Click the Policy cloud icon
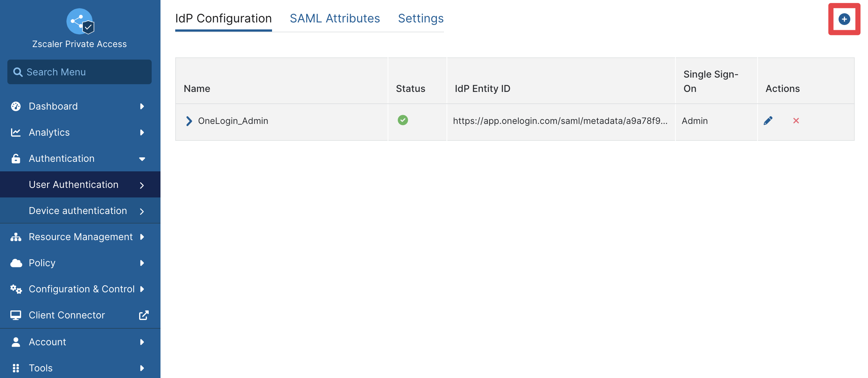The height and width of the screenshot is (378, 868). coord(16,263)
